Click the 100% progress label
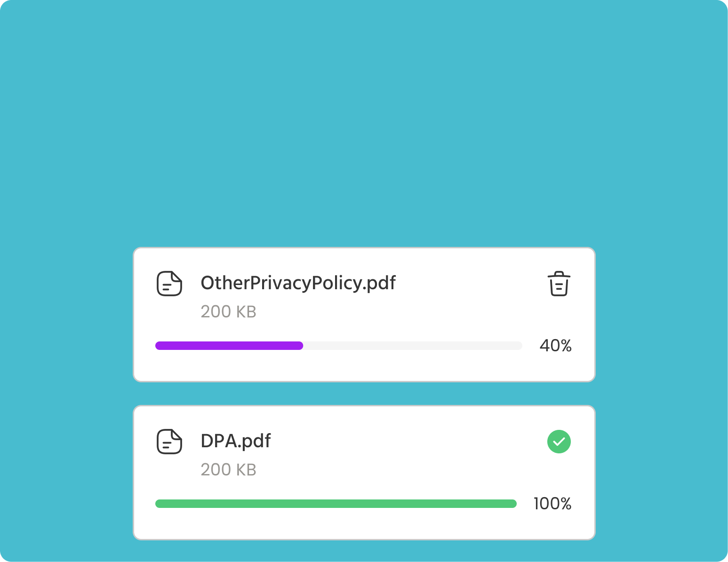This screenshot has width=728, height=562. (x=552, y=504)
